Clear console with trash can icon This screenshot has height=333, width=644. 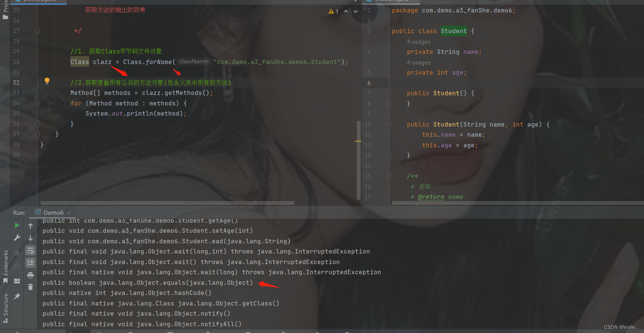30,287
